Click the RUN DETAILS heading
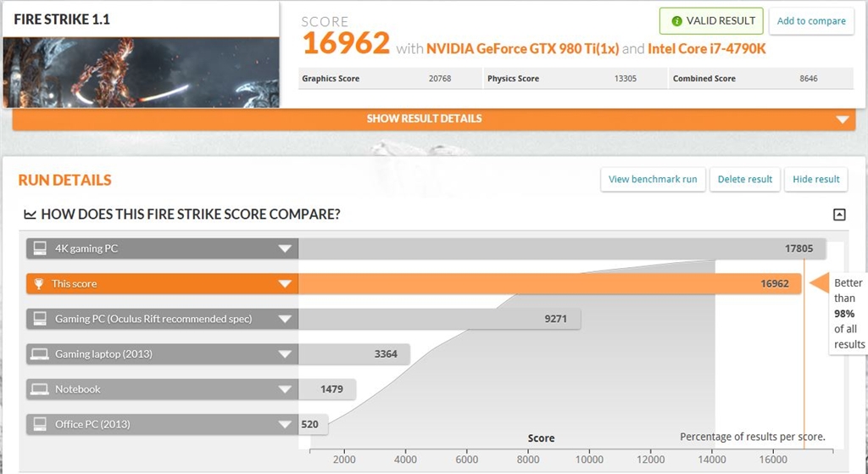Image resolution: width=868 pixels, height=474 pixels. click(x=64, y=180)
